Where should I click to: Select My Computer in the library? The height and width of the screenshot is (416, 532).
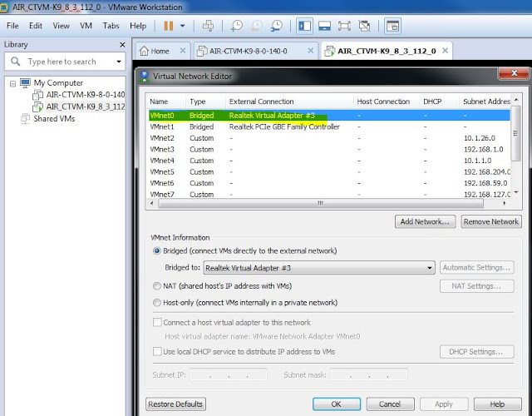pyautogui.click(x=58, y=83)
